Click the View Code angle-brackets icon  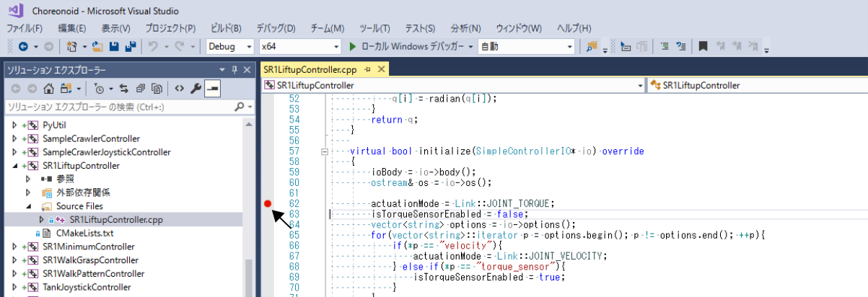[178, 89]
